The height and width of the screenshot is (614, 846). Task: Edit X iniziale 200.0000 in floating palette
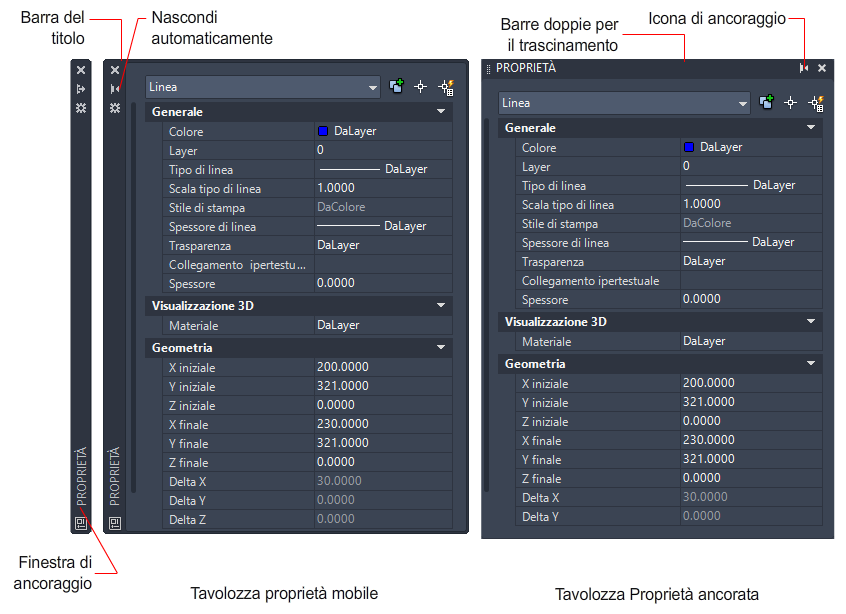[x=383, y=367]
